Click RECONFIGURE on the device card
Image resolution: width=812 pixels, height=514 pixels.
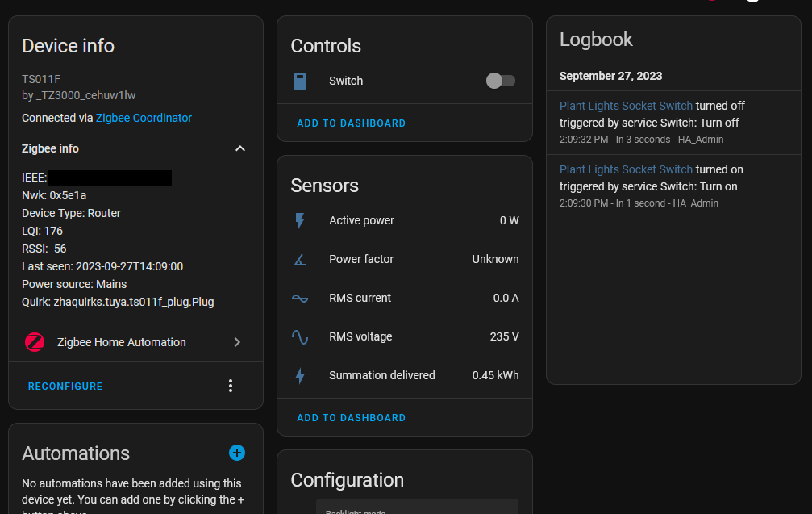(x=65, y=386)
